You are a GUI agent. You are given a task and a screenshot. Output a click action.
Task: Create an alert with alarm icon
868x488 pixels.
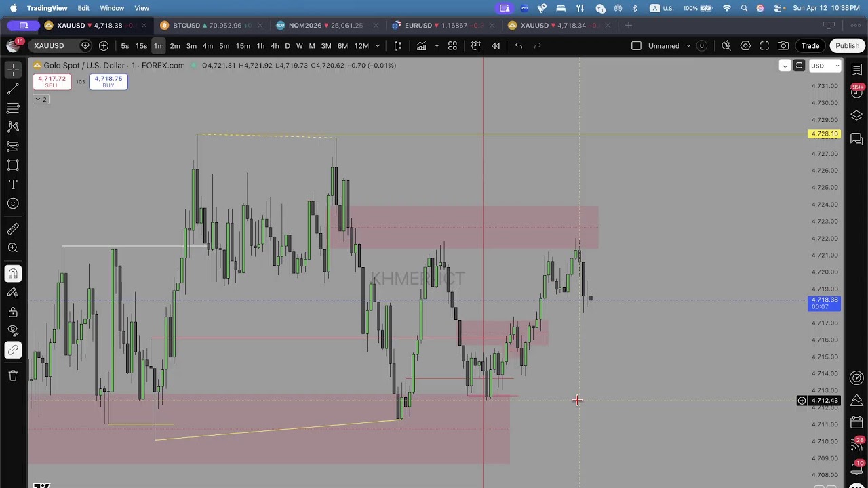coord(476,45)
